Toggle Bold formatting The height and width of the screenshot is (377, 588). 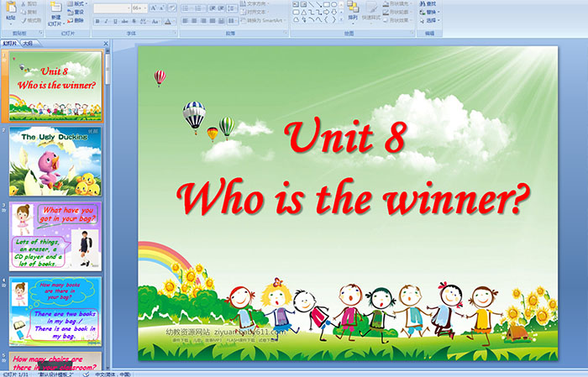coord(97,21)
